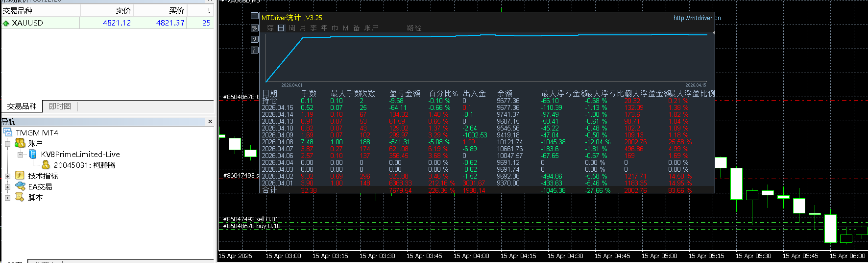Select the 账户 tab in MTDriver

pos(372,28)
